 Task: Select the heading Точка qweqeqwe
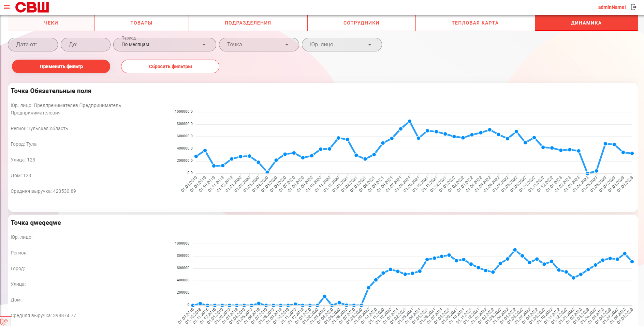pyautogui.click(x=36, y=223)
